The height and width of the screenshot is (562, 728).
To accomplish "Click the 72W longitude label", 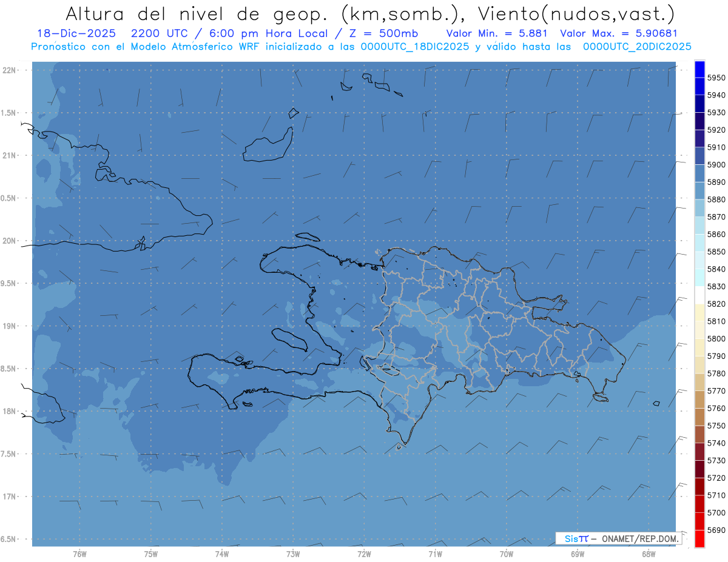I will tap(365, 554).
